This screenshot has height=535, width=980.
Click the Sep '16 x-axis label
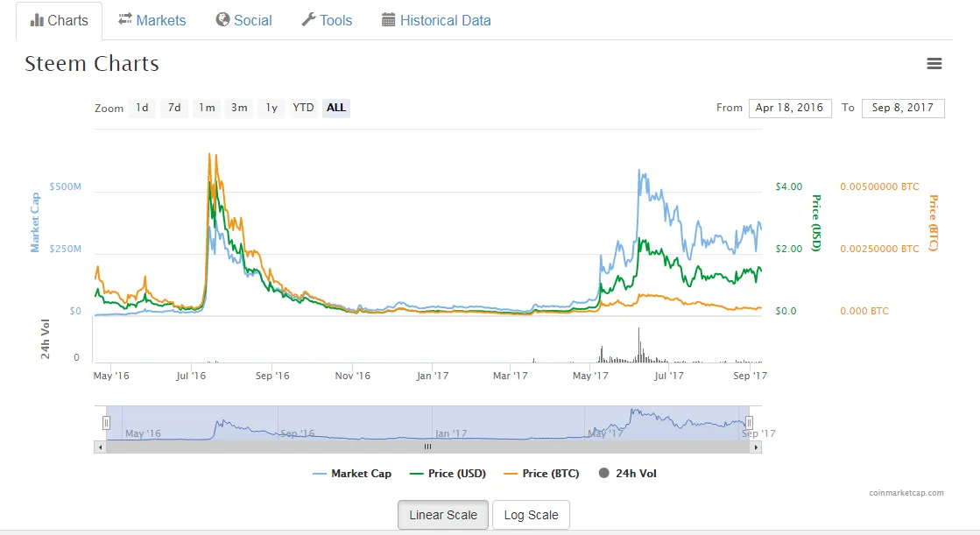tap(272, 376)
